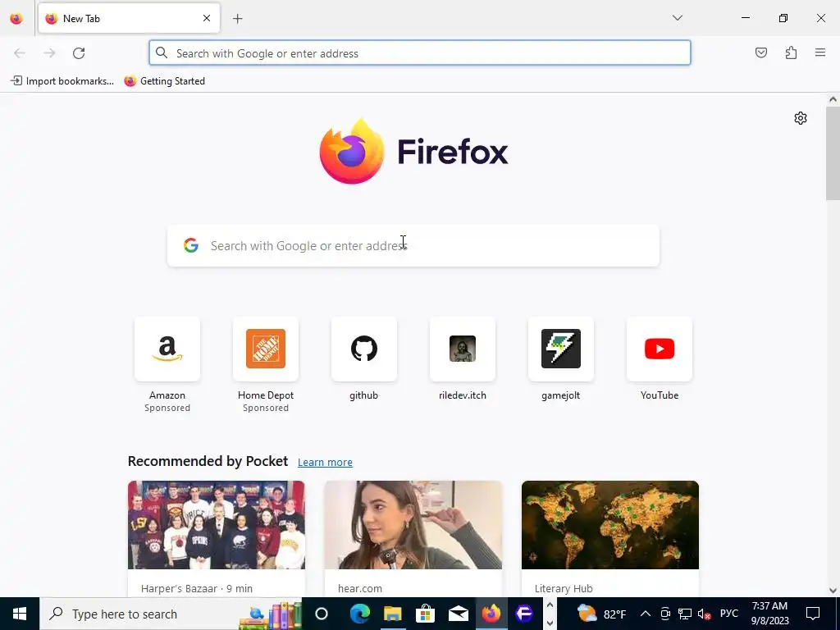Open the hear.com story thumbnail

tap(413, 525)
